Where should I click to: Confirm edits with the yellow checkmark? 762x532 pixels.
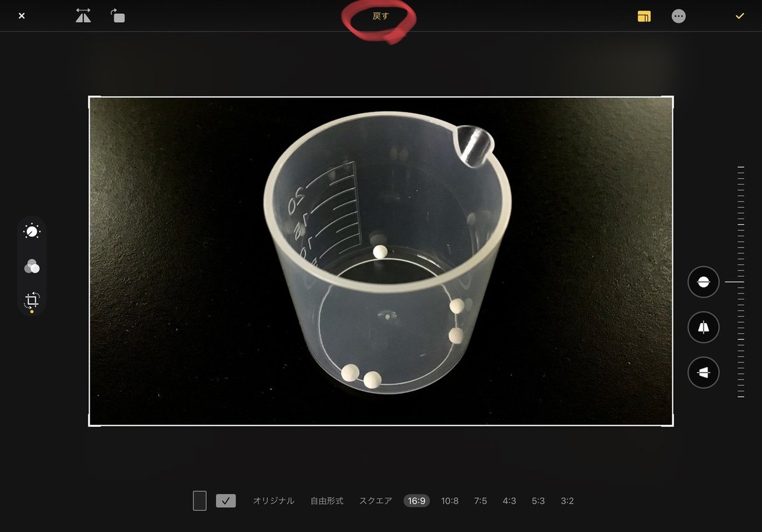click(740, 16)
